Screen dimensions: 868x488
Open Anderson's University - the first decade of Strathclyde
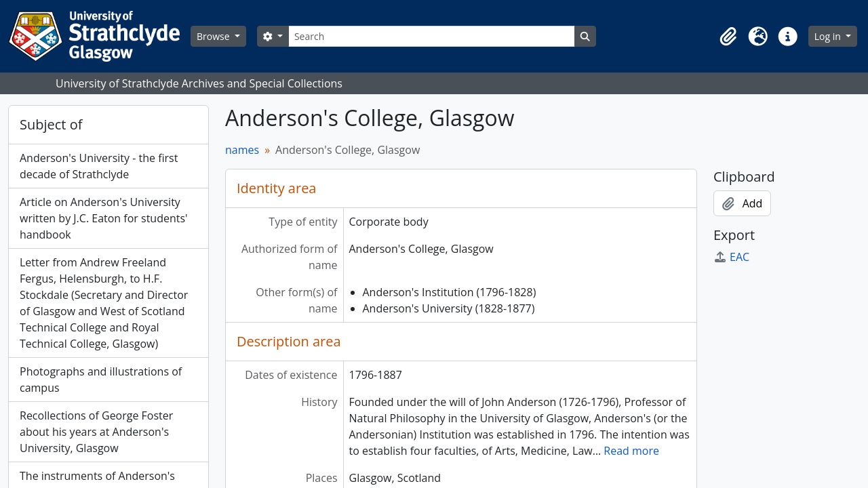click(x=108, y=166)
